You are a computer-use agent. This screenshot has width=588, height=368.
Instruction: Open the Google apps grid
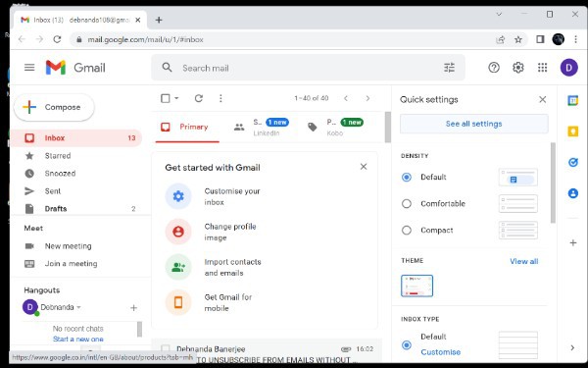[542, 68]
